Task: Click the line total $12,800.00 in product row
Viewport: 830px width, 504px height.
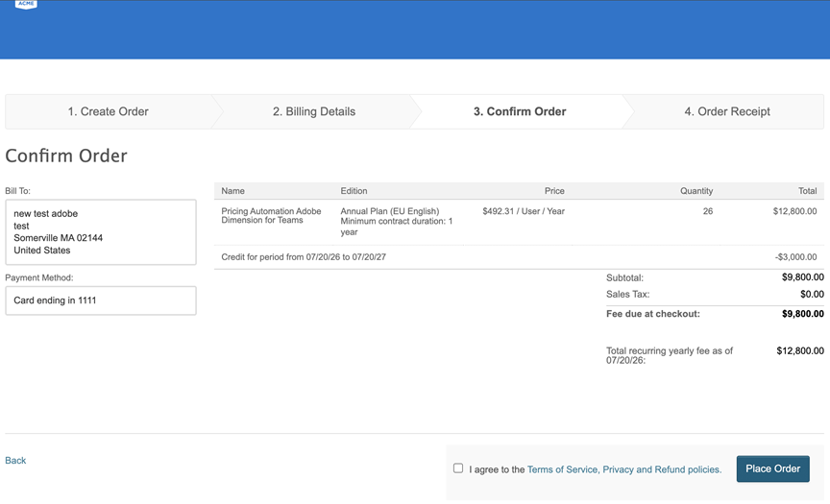Action: (794, 211)
